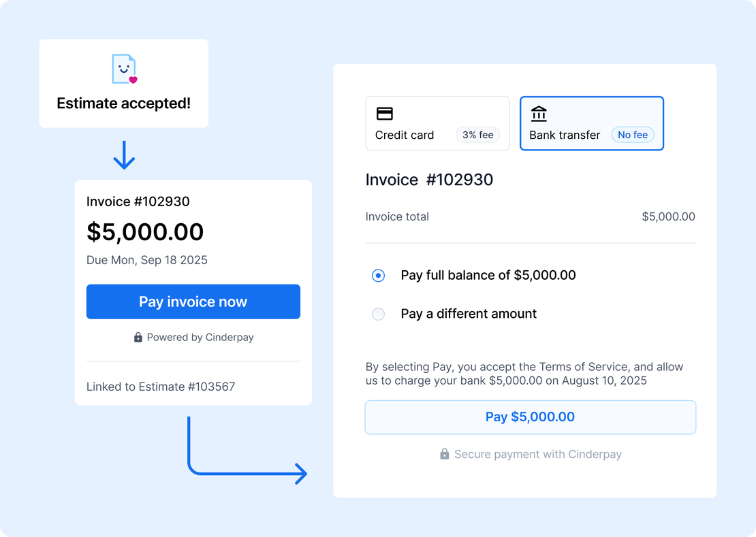This screenshot has height=537, width=756.
Task: Click the credit card icon
Action: tap(385, 114)
